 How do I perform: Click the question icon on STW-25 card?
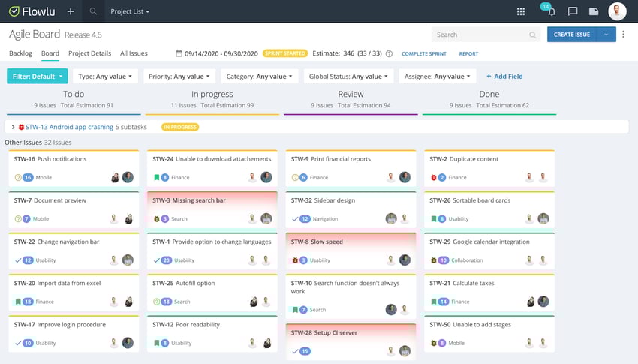point(157,302)
